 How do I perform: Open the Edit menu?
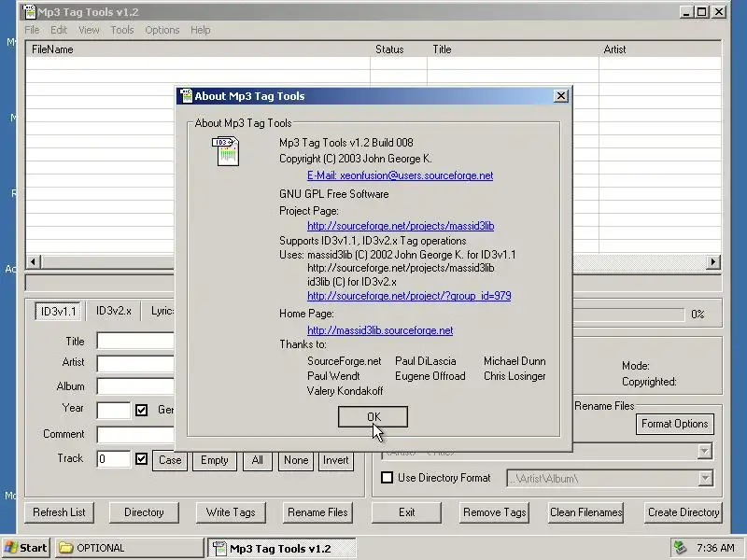click(59, 30)
